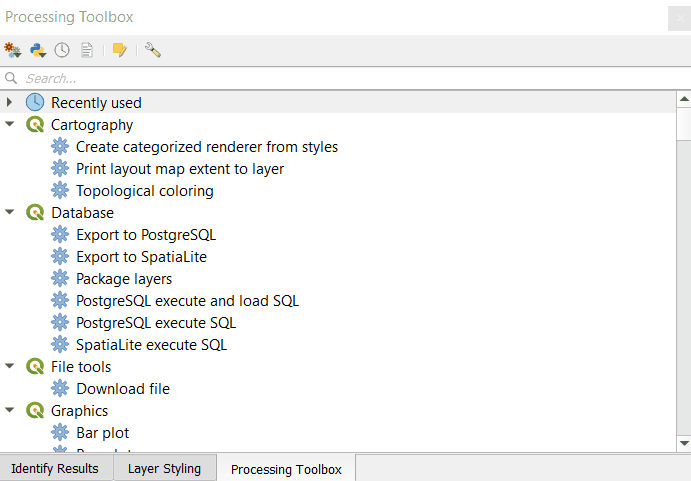
Task: Click the 'Cartography' group label
Action: pos(92,125)
